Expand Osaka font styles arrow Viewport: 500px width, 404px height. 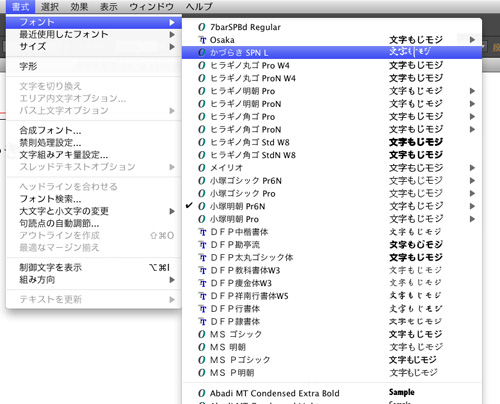click(x=472, y=40)
